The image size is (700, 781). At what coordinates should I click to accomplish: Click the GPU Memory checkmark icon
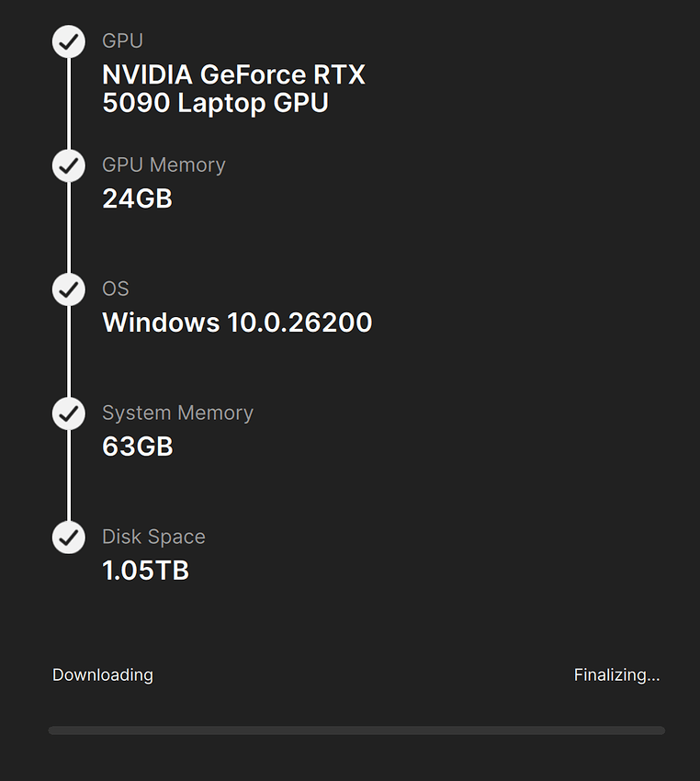(69, 165)
